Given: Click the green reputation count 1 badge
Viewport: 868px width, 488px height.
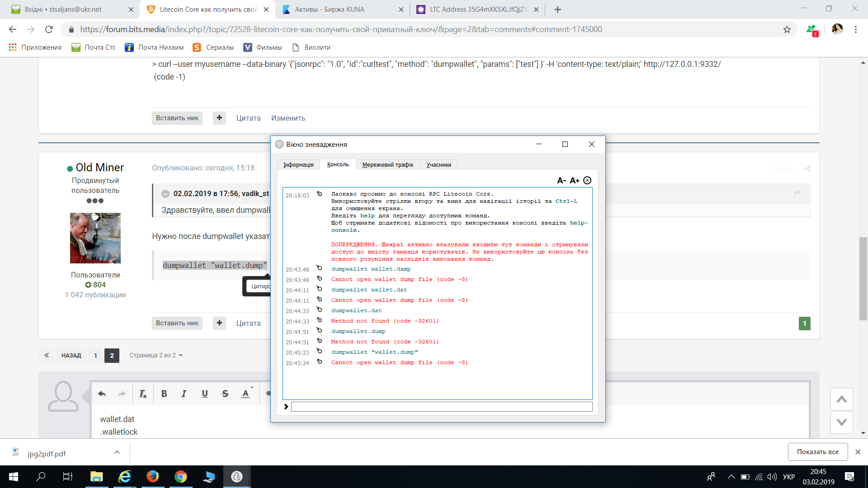Looking at the screenshot, I should 805,324.
